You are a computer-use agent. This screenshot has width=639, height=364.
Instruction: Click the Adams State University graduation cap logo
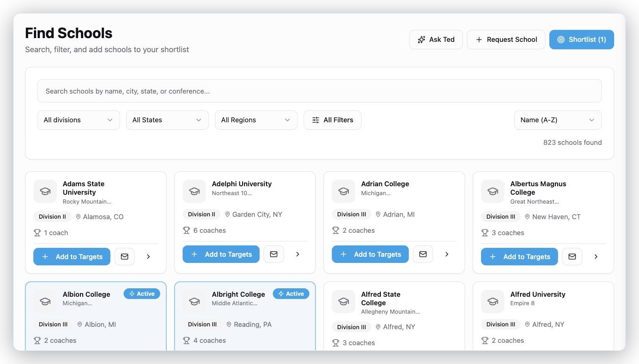(45, 191)
